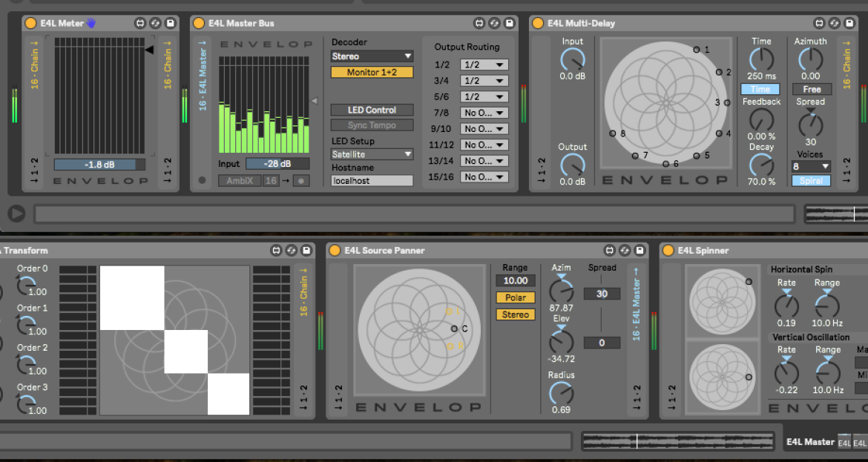This screenshot has width=868, height=462.
Task: Select output routing dropdown for 1/2
Action: (x=484, y=65)
